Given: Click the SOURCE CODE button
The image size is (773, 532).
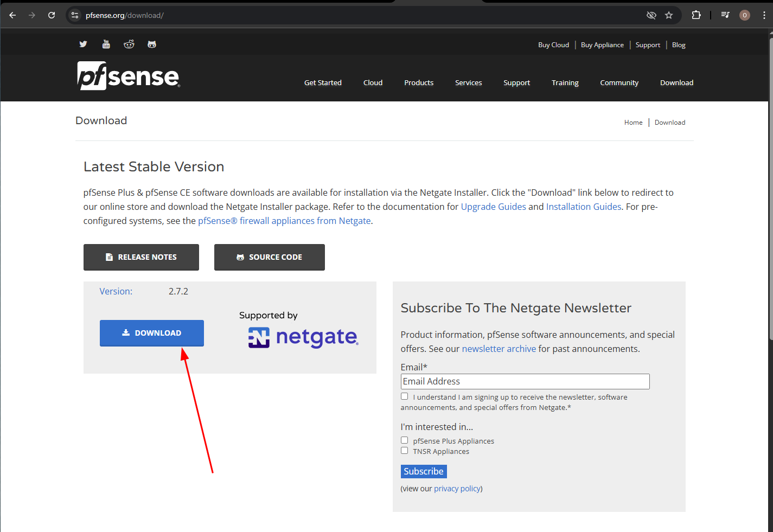Looking at the screenshot, I should (x=270, y=257).
